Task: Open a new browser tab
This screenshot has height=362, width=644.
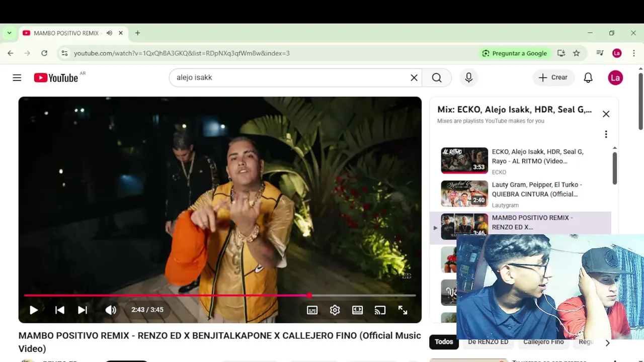Action: point(137,33)
